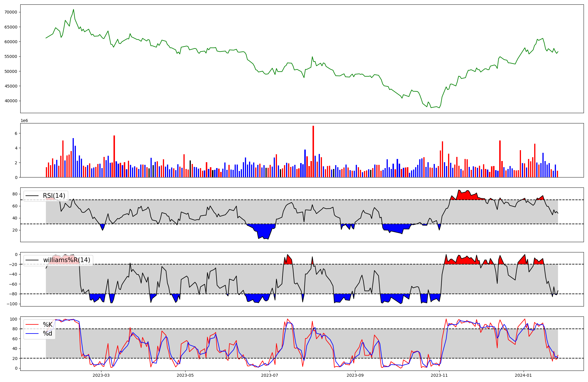Click the volume axis tick label 6
This screenshot has width=588, height=382.
pyautogui.click(x=16, y=133)
